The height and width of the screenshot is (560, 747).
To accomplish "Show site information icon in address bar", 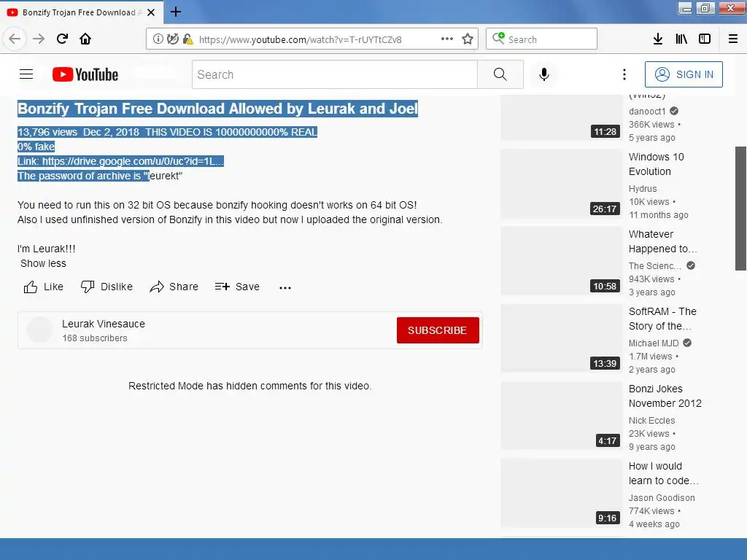I will pyautogui.click(x=158, y=39).
